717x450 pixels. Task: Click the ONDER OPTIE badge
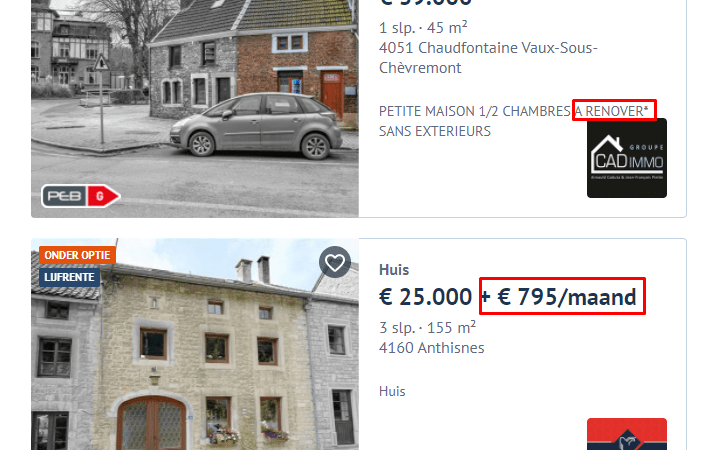pos(77,255)
